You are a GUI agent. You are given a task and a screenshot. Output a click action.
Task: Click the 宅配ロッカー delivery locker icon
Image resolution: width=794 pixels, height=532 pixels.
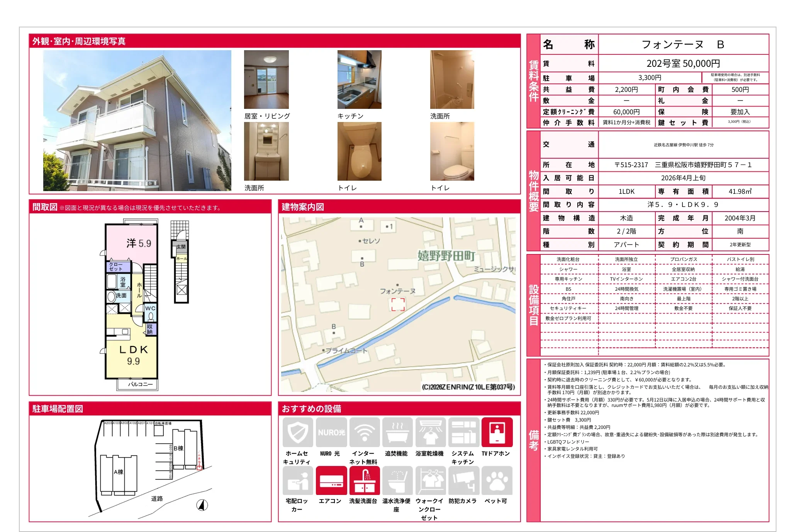pyautogui.click(x=297, y=481)
